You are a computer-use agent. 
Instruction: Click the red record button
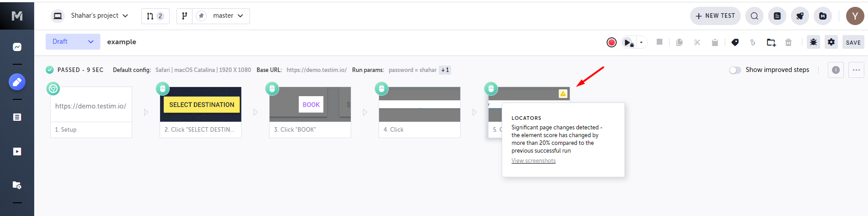click(612, 42)
